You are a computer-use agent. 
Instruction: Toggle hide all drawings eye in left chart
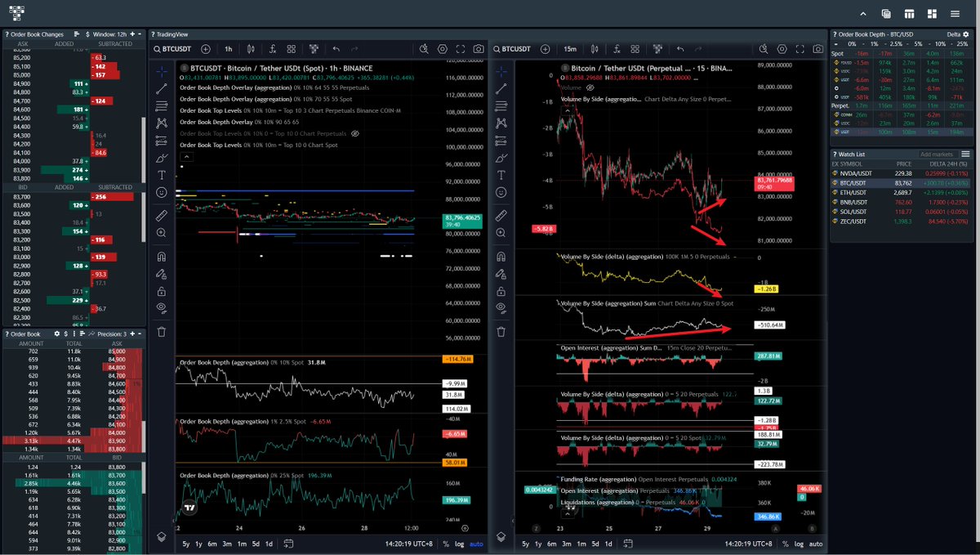[162, 308]
